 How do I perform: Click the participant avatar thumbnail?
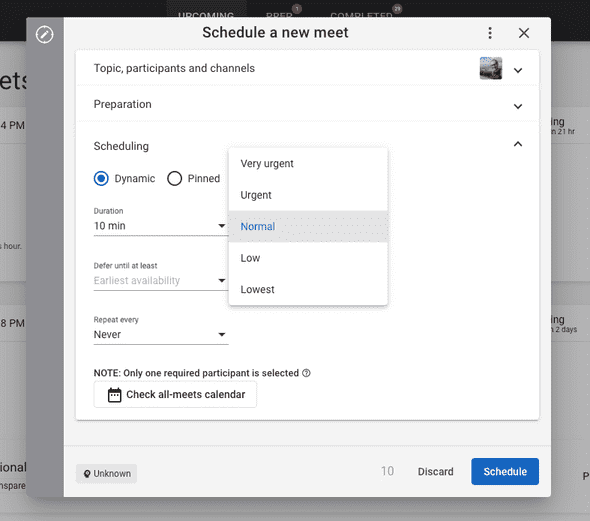[x=491, y=68]
